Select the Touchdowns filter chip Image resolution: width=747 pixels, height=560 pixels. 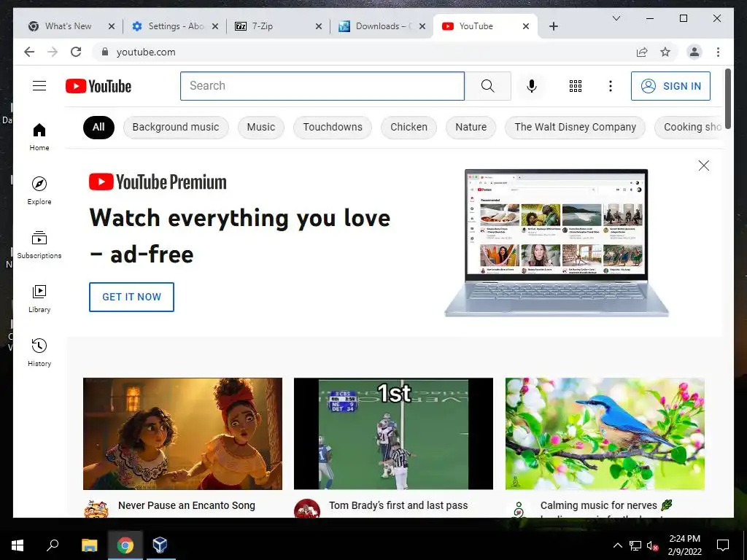[333, 127]
